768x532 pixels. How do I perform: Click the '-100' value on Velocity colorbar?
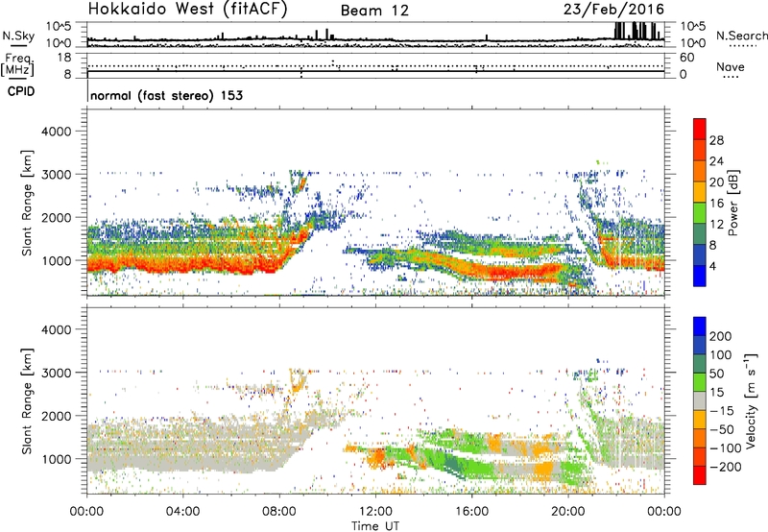(726, 448)
